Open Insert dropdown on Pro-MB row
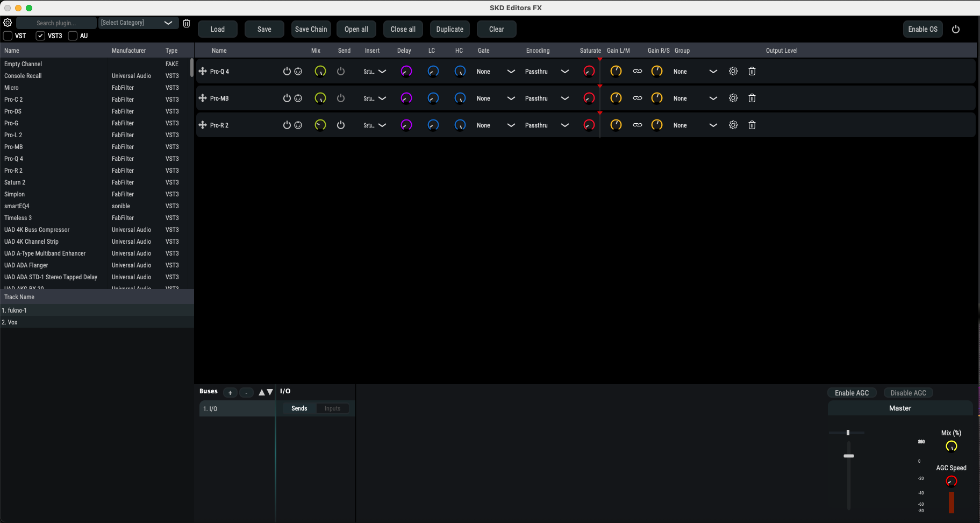 [375, 98]
